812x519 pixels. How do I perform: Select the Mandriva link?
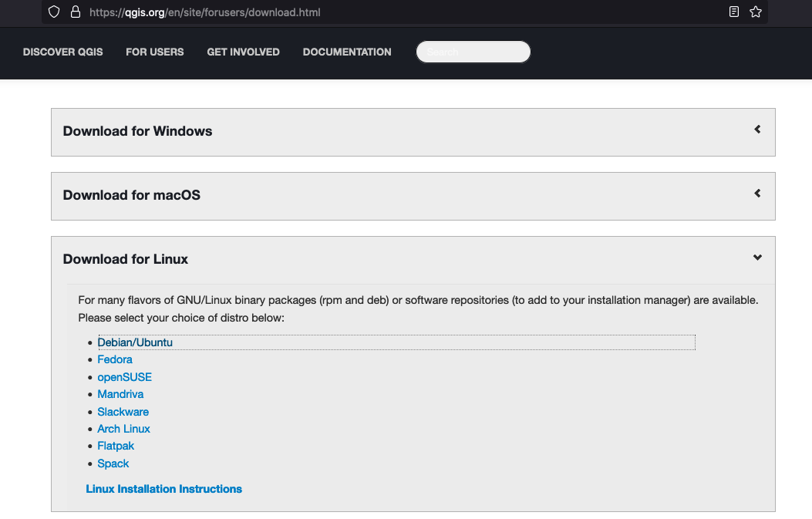click(120, 394)
